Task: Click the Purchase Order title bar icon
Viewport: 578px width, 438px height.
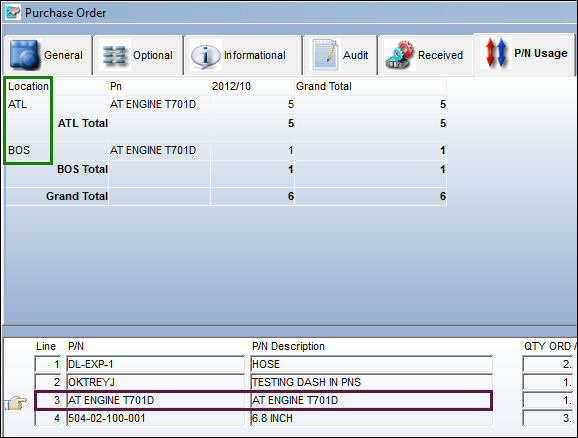Action: pyautogui.click(x=13, y=13)
